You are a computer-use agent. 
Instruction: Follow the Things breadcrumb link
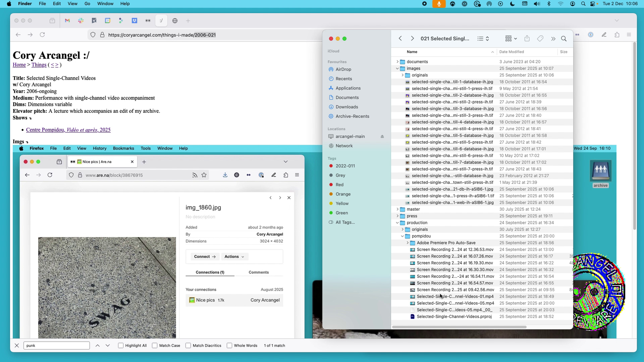point(39,65)
